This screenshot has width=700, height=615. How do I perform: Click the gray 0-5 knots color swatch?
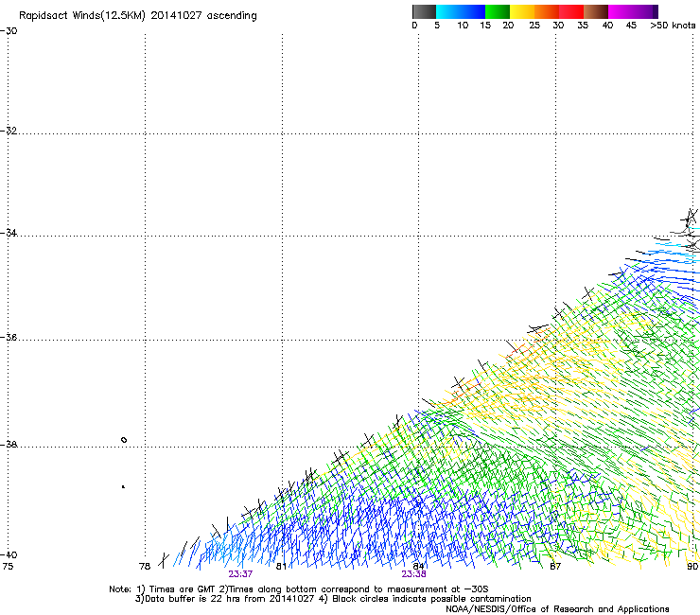click(424, 11)
